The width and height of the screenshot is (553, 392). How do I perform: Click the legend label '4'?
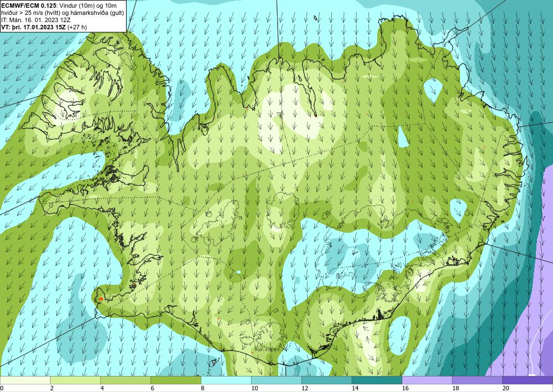click(x=102, y=389)
